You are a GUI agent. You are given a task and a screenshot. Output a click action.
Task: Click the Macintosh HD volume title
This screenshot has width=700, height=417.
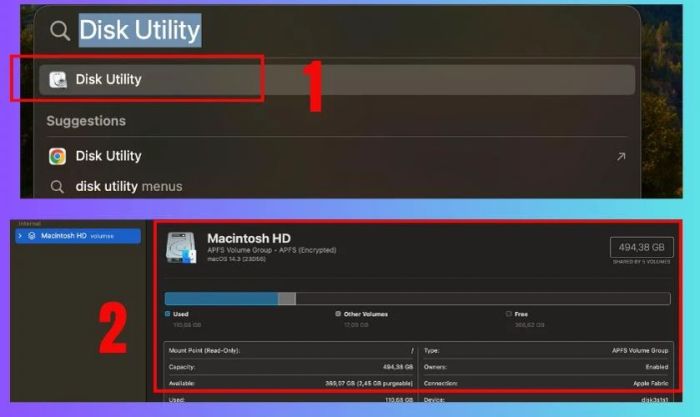[x=249, y=238]
